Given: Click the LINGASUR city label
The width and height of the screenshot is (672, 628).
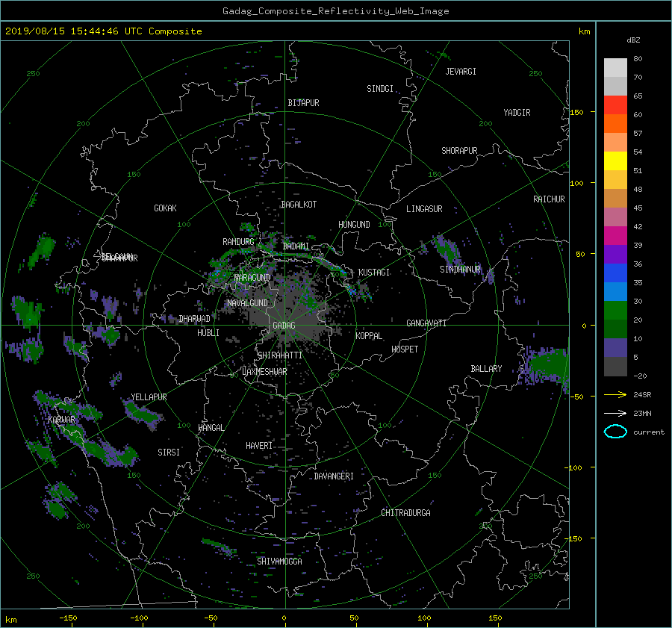Looking at the screenshot, I should [424, 209].
